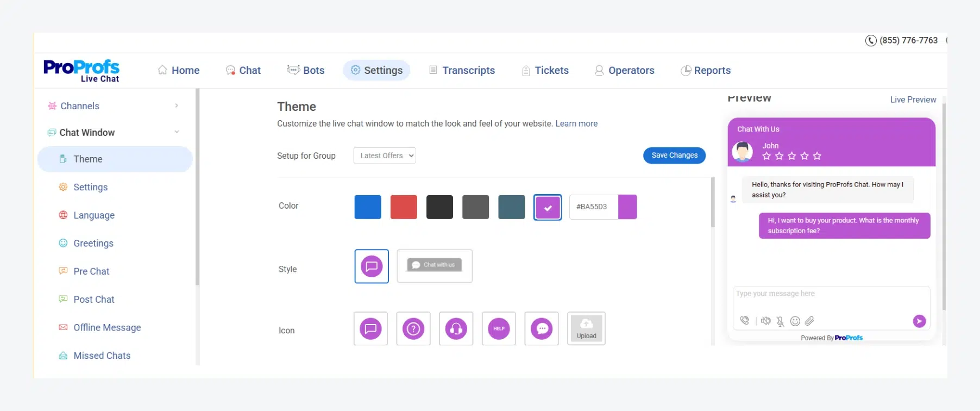Pick the black color swatch

(439, 207)
